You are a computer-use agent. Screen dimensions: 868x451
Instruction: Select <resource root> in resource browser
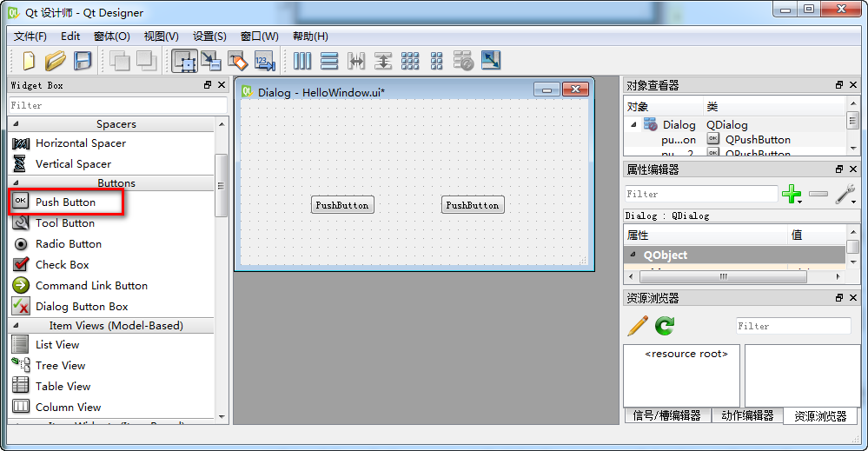tap(686, 354)
